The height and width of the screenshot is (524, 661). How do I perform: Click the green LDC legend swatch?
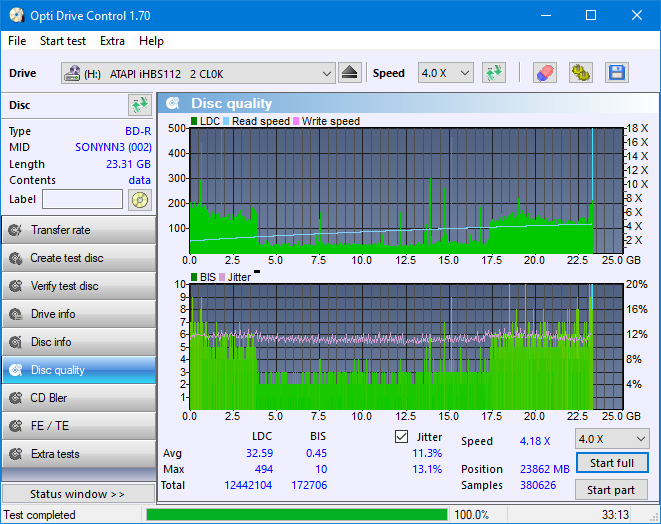(x=194, y=121)
